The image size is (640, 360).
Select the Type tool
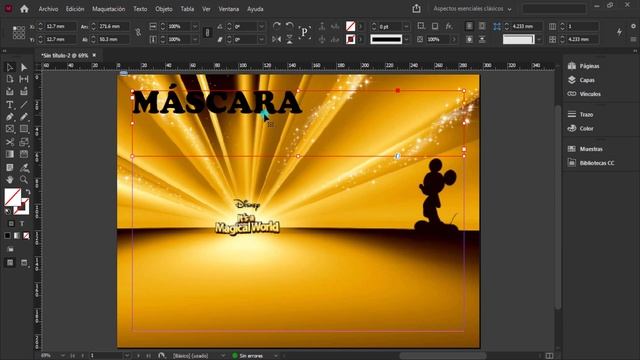(10, 104)
